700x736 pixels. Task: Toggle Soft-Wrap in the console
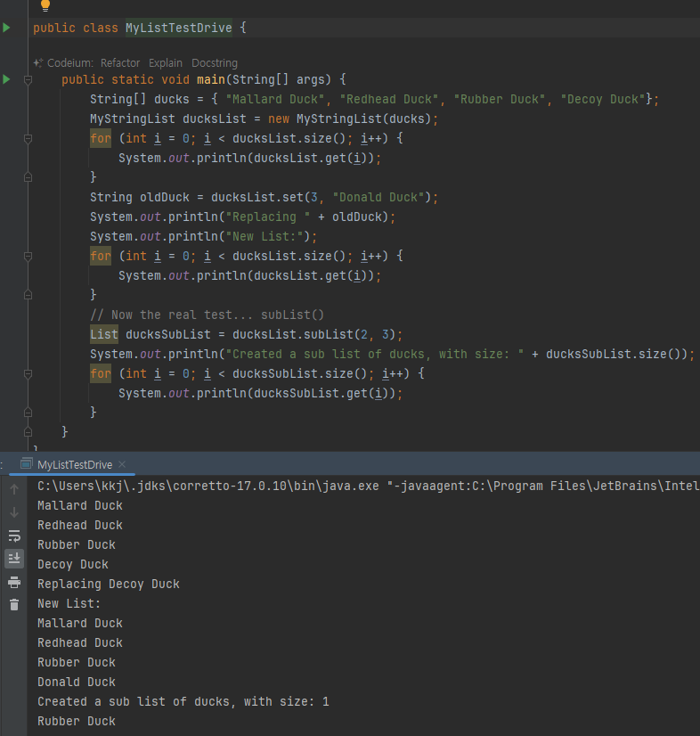coord(14,536)
